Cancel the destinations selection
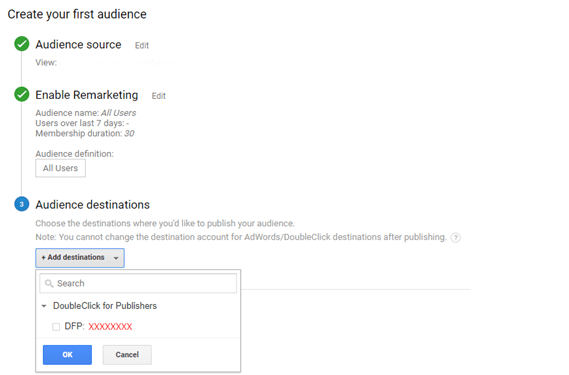 coord(127,355)
